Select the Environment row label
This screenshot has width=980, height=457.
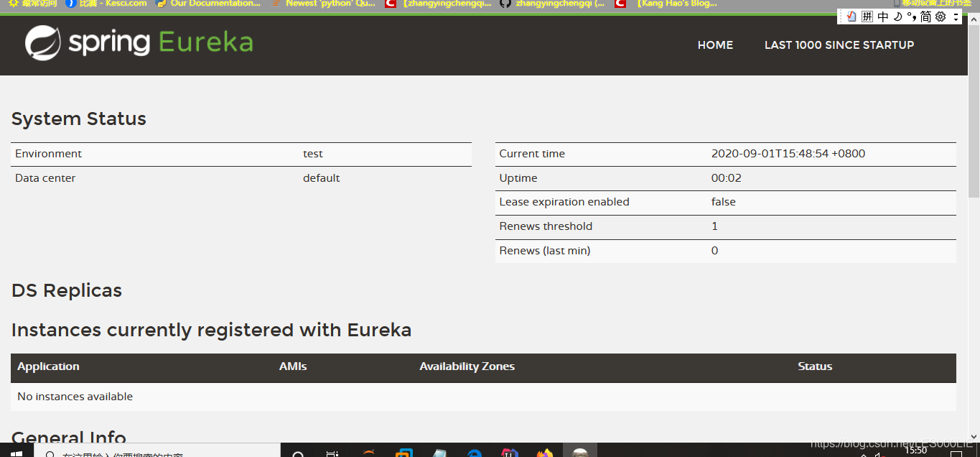tap(48, 154)
